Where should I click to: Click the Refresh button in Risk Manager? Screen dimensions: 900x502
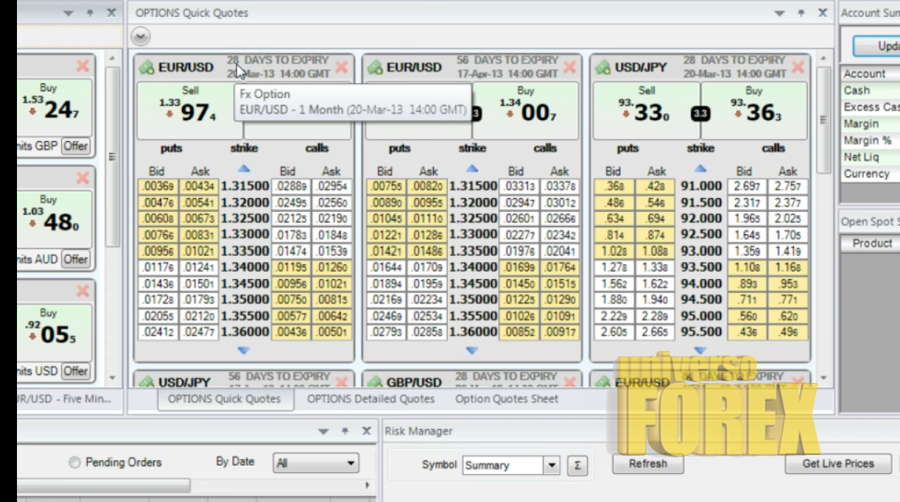647,464
